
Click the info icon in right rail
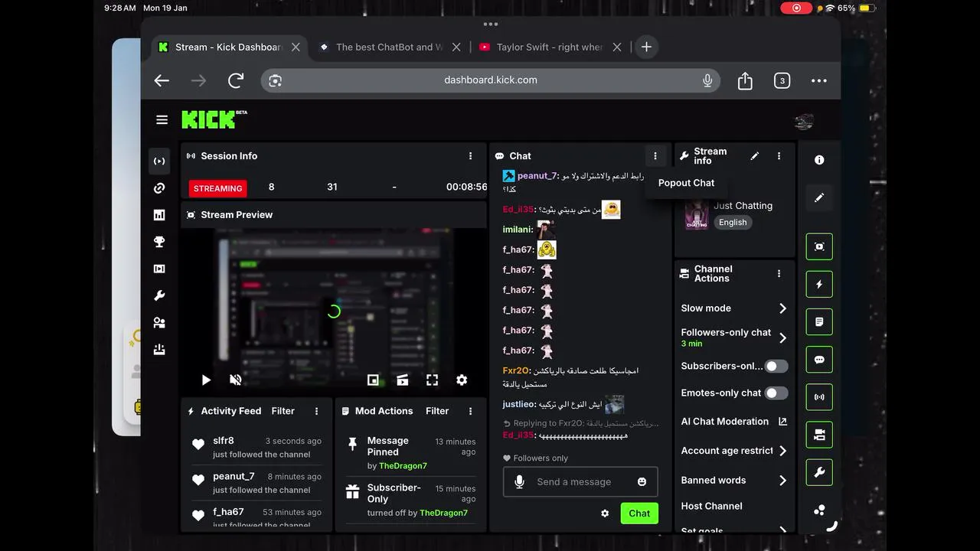[819, 160]
